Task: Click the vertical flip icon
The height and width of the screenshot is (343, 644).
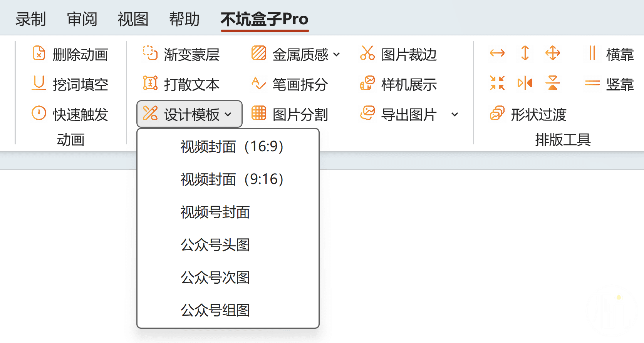Action: click(553, 83)
